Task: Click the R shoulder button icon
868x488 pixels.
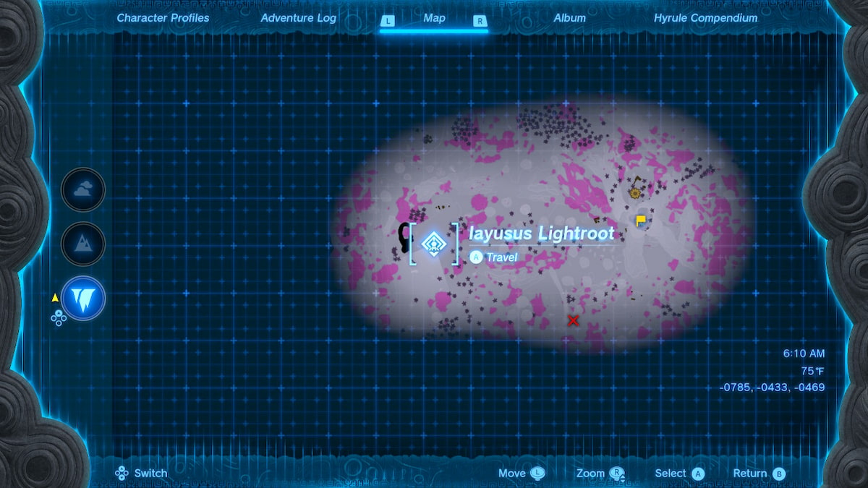Action: point(480,21)
